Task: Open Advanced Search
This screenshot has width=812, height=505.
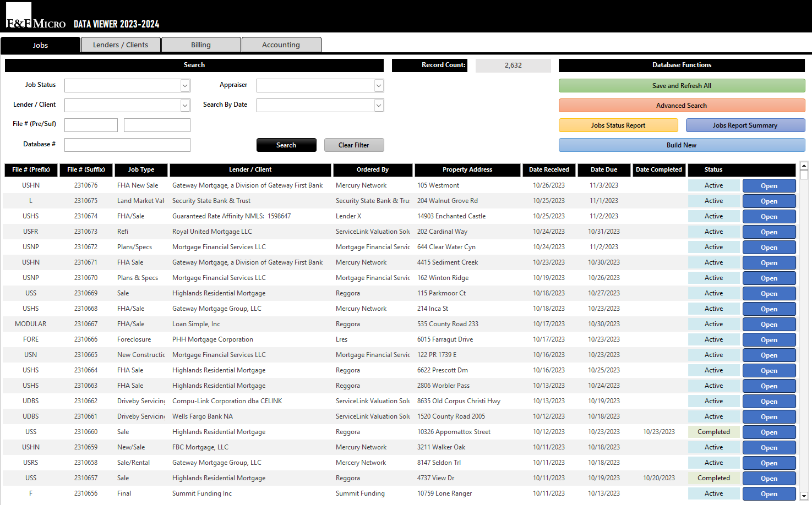Action: click(682, 105)
